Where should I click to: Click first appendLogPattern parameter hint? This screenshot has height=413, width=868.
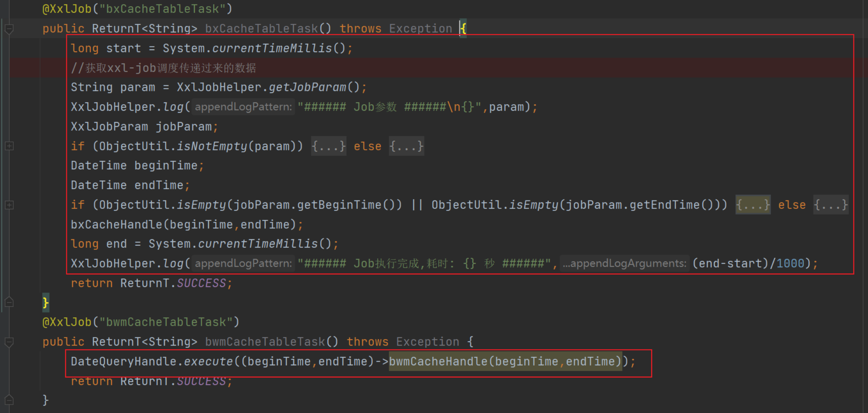(243, 107)
